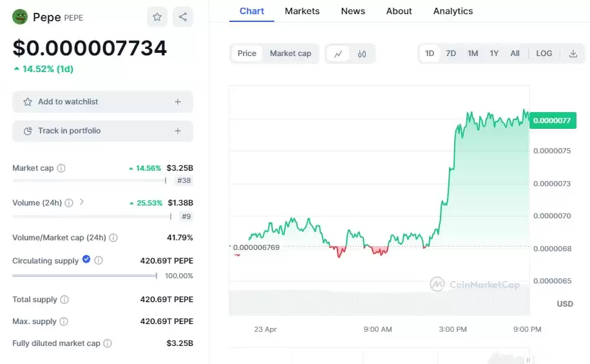The image size is (590, 364).
Task: Click Track in portfolio button
Action: [x=102, y=131]
